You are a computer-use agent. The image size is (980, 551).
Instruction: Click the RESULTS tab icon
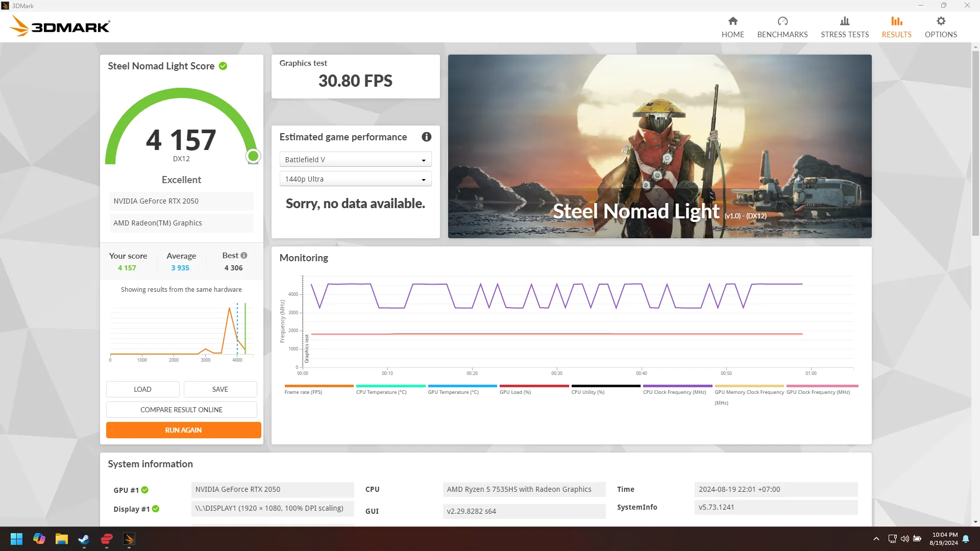pos(896,21)
